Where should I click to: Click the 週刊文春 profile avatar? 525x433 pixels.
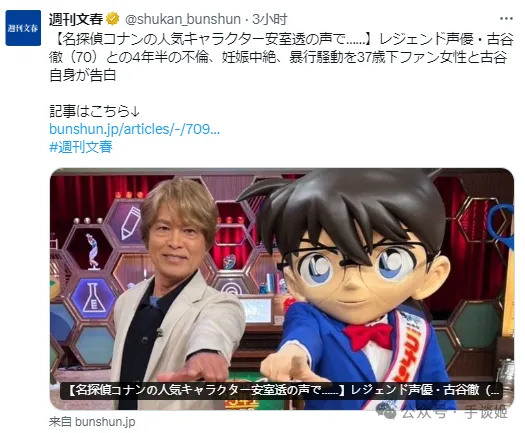pos(23,28)
